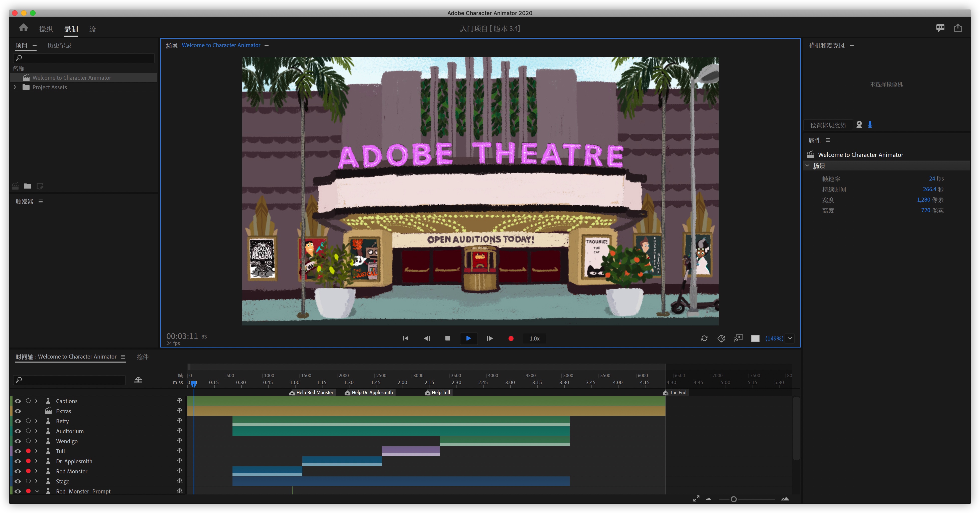Click the timeline filter icon beside search
The height and width of the screenshot is (513, 980).
pyautogui.click(x=138, y=380)
